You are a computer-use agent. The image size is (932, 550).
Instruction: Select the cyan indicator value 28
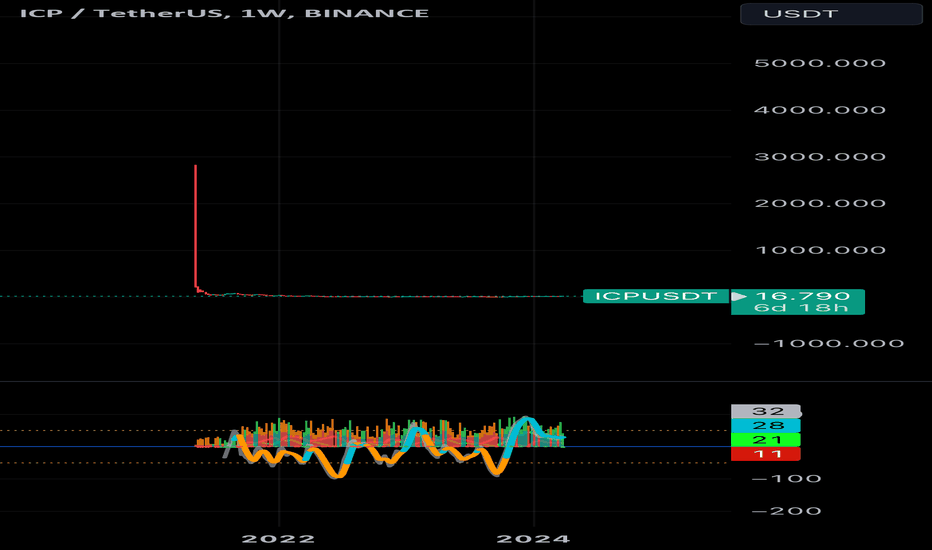(766, 425)
